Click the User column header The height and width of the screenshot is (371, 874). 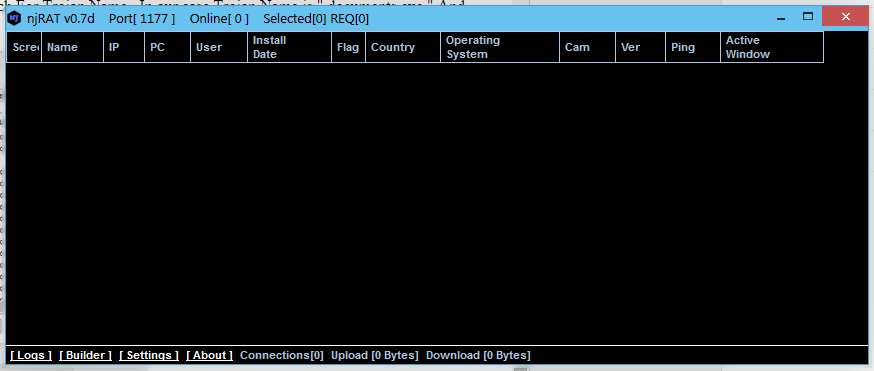click(219, 47)
